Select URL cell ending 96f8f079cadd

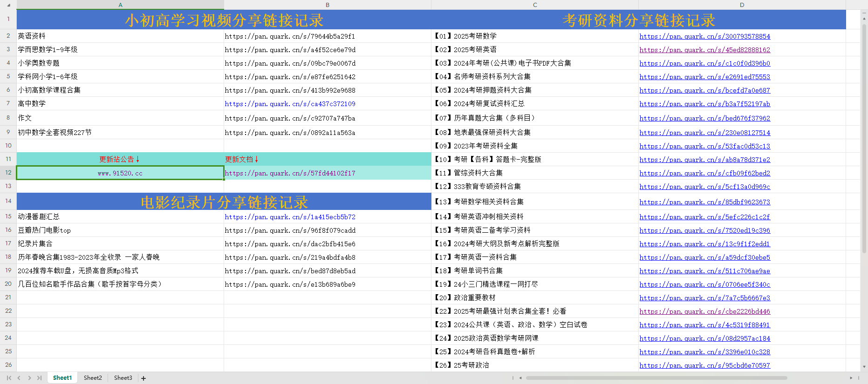click(x=328, y=230)
